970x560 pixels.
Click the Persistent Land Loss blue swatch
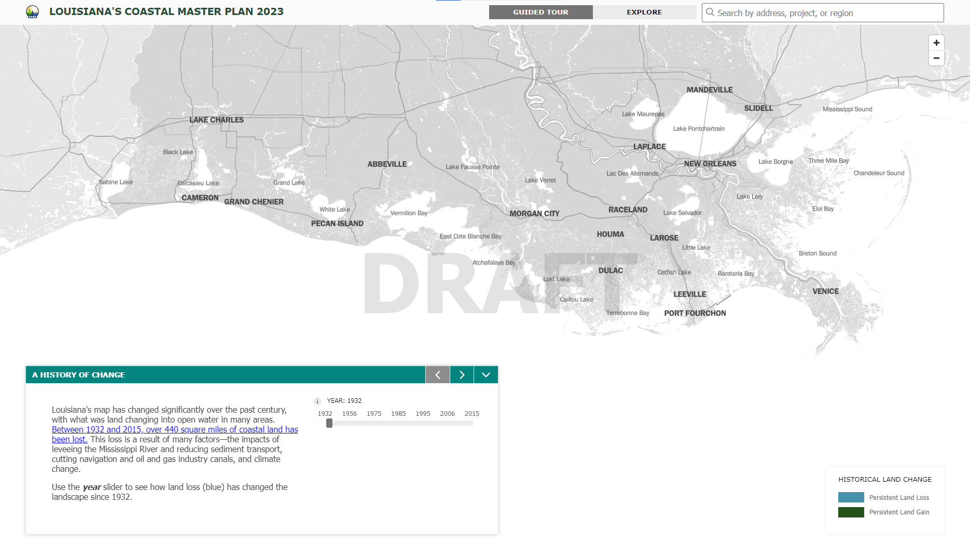(851, 497)
